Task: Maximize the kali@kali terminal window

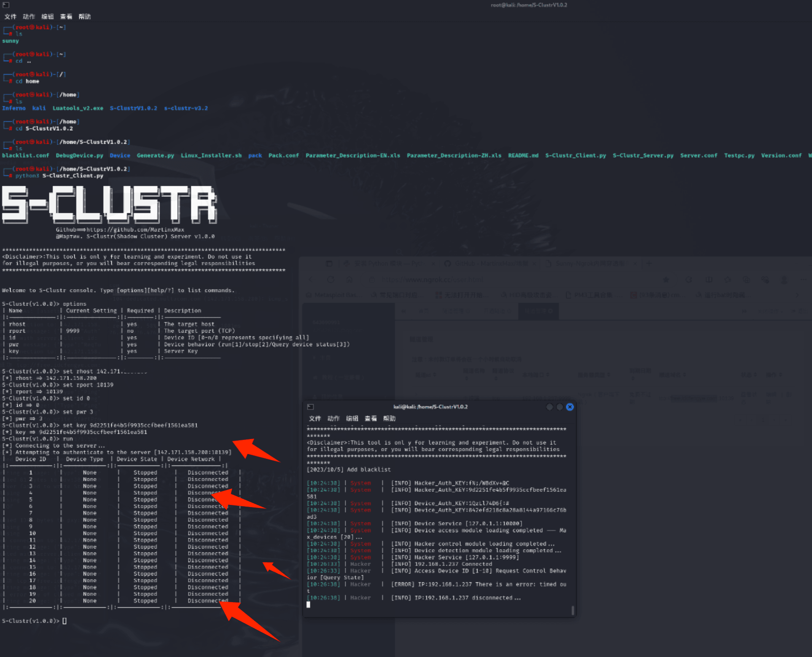Action: click(559, 407)
